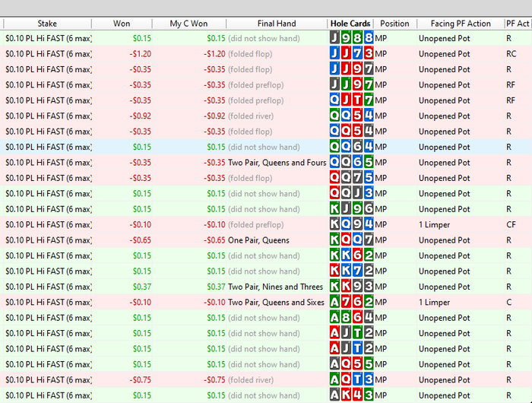
Task: Click the 'RC' preflop action cell
Action: click(x=511, y=54)
